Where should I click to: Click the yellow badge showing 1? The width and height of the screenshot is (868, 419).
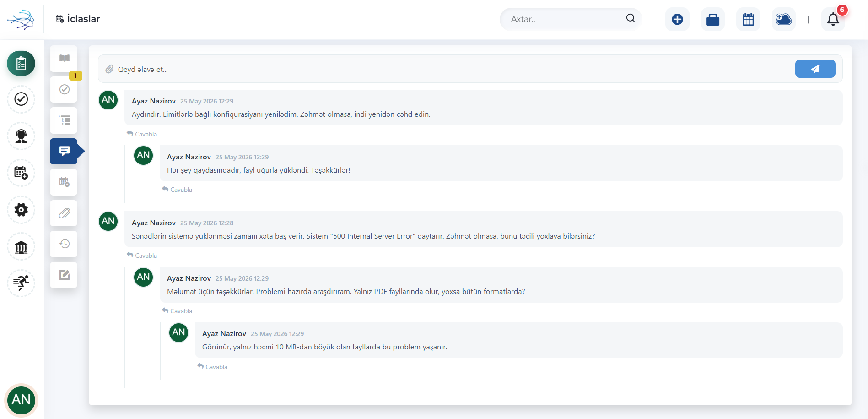tap(75, 76)
